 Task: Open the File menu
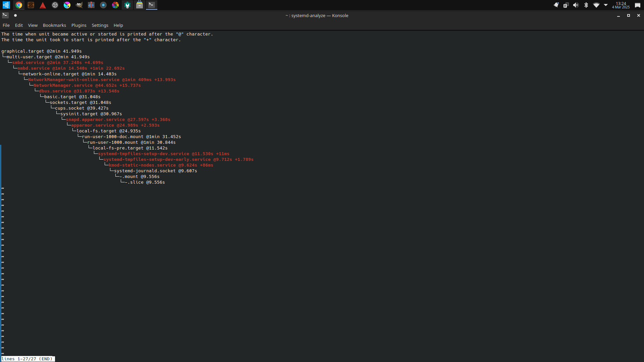coord(6,25)
